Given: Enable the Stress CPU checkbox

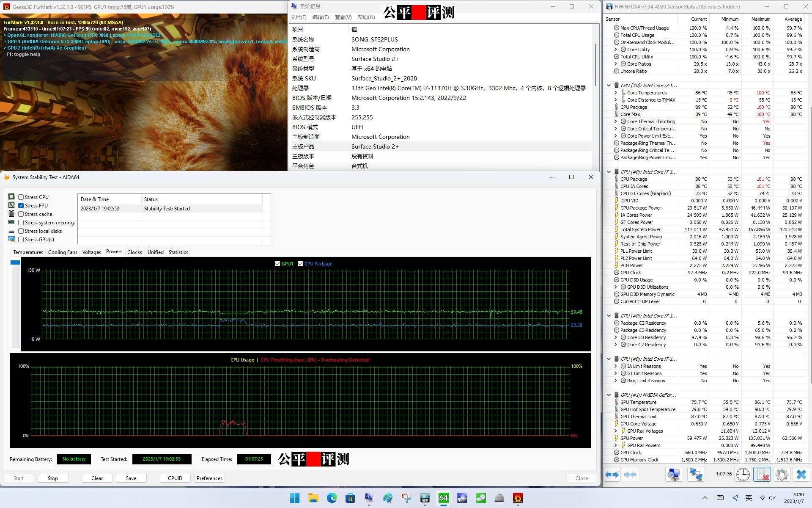Looking at the screenshot, I should [21, 197].
